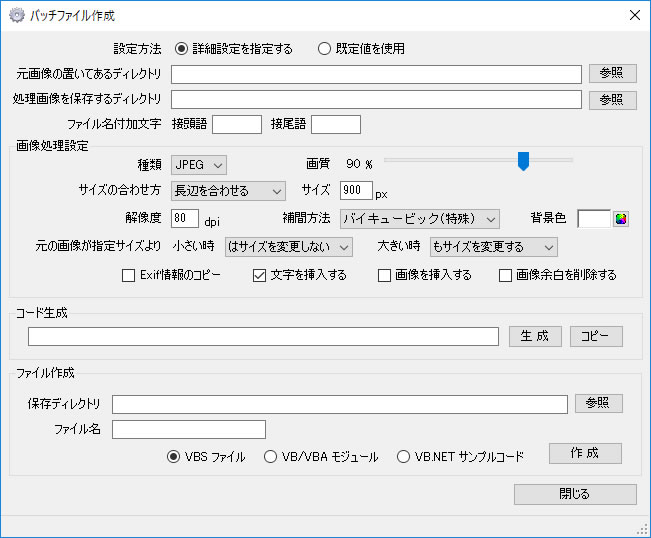Click the 生成 button
This screenshot has width=651, height=538.
[x=535, y=336]
